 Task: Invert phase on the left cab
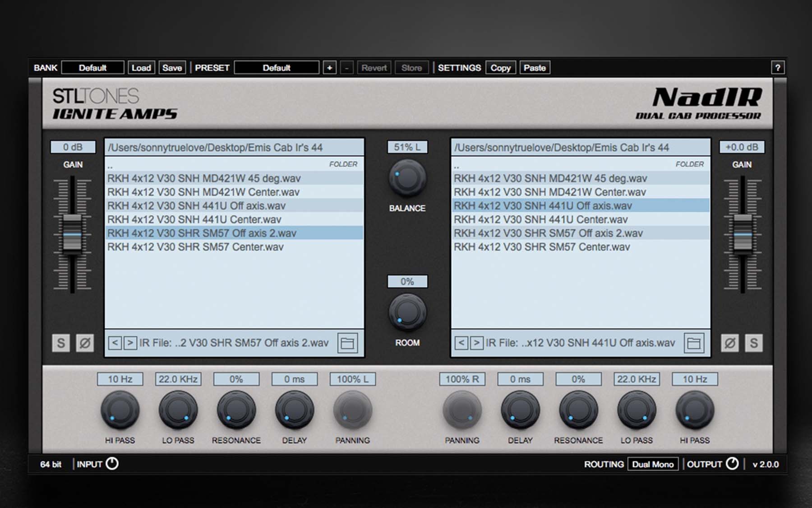85,343
